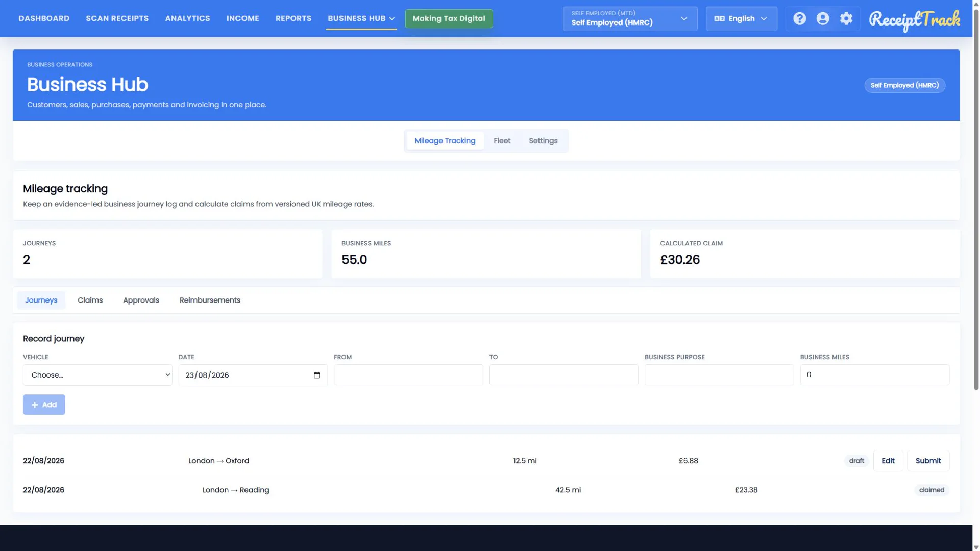The width and height of the screenshot is (980, 551).
Task: Click the 42.5 mi distance value
Action: pos(568,490)
